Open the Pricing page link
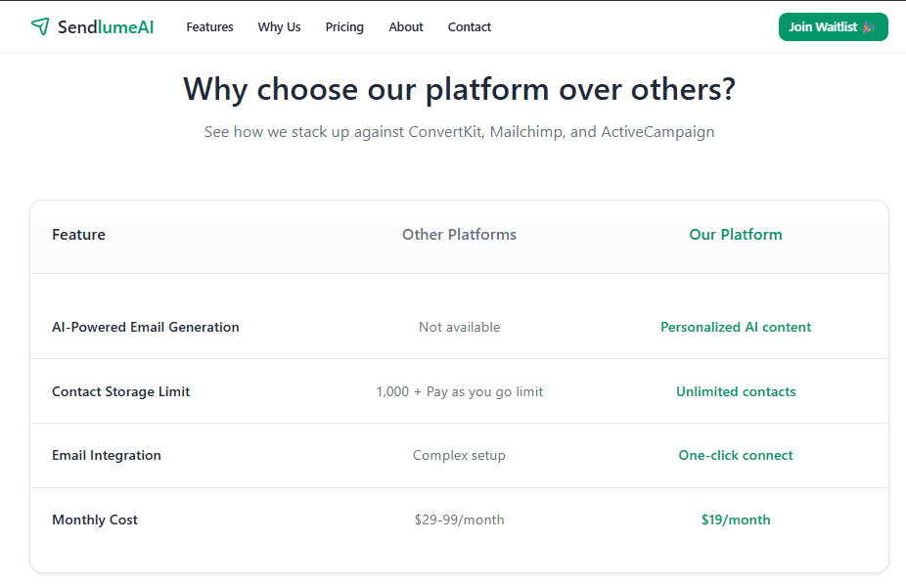906x588 pixels. tap(344, 27)
